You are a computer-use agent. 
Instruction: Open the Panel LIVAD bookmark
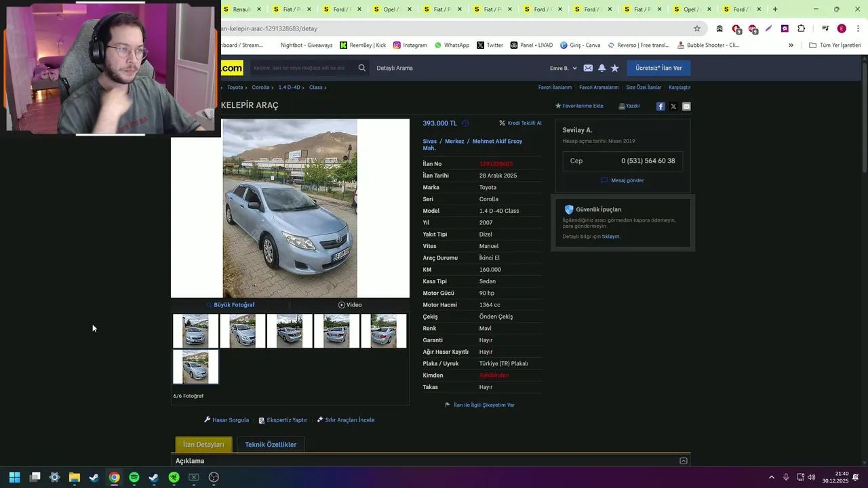pos(532,45)
